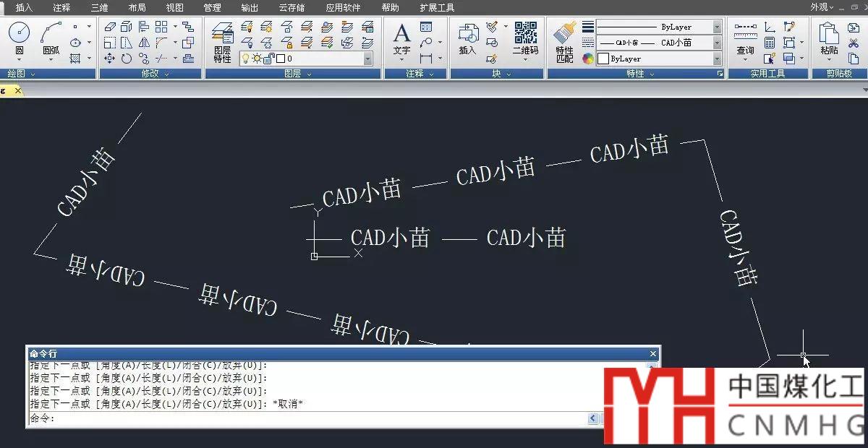Select the Offset tool in 修改 panel

point(188,59)
